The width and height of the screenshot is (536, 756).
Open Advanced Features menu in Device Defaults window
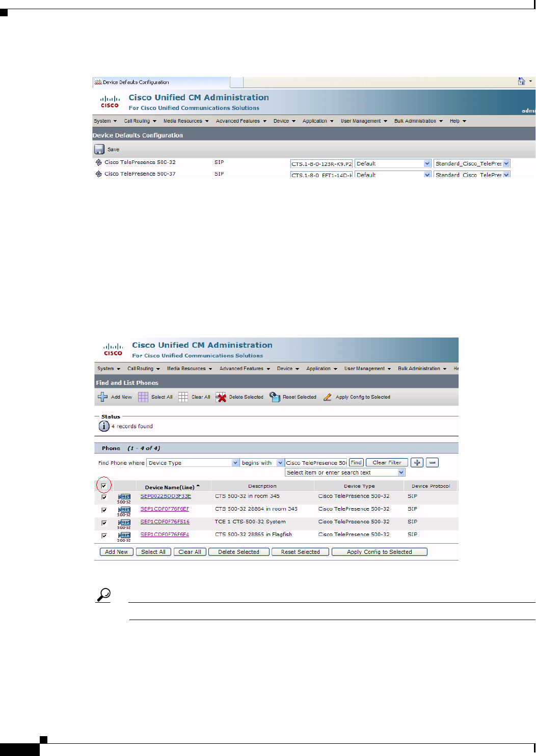pos(241,121)
